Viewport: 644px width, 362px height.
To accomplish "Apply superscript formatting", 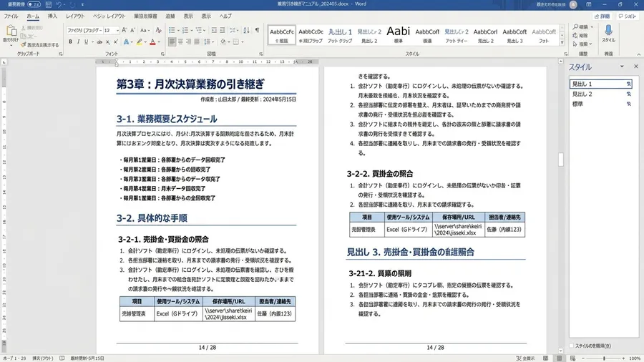I will point(115,42).
